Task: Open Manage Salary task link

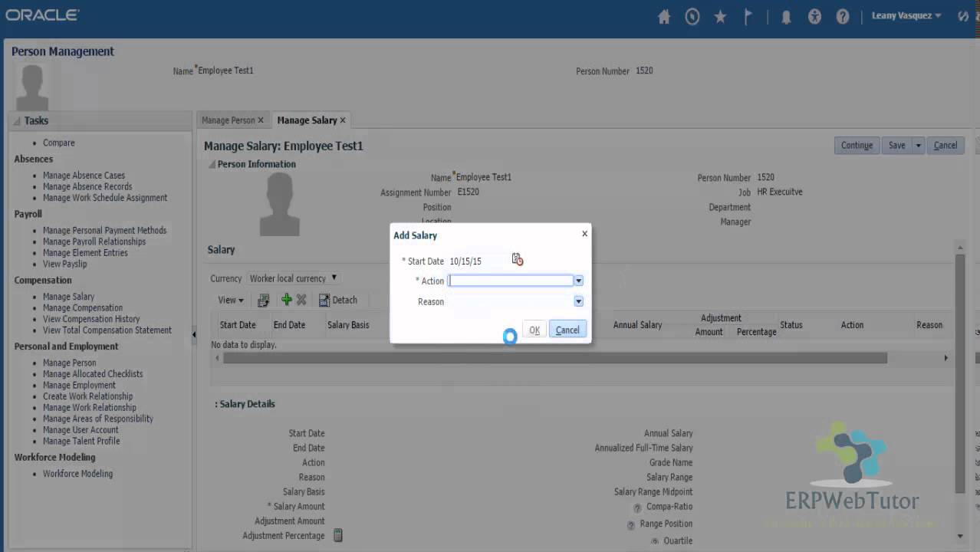Action: click(68, 297)
